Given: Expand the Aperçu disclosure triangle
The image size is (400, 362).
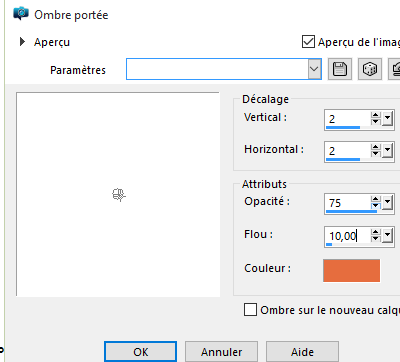Looking at the screenshot, I should [x=22, y=42].
